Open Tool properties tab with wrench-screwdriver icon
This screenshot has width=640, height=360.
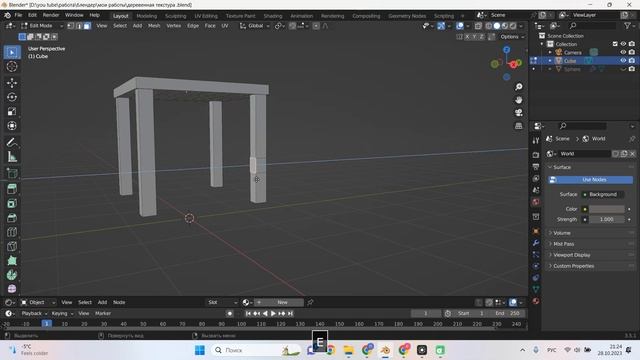[x=536, y=140]
